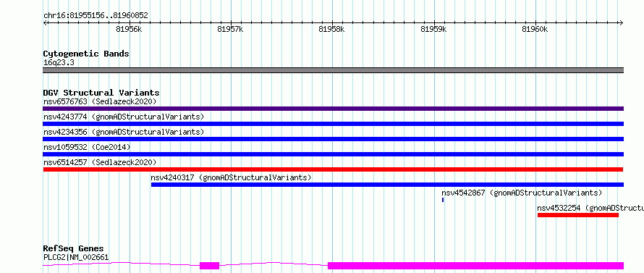Click the DGV Structural Variants track title
This screenshot has height=273, width=644.
101,93
